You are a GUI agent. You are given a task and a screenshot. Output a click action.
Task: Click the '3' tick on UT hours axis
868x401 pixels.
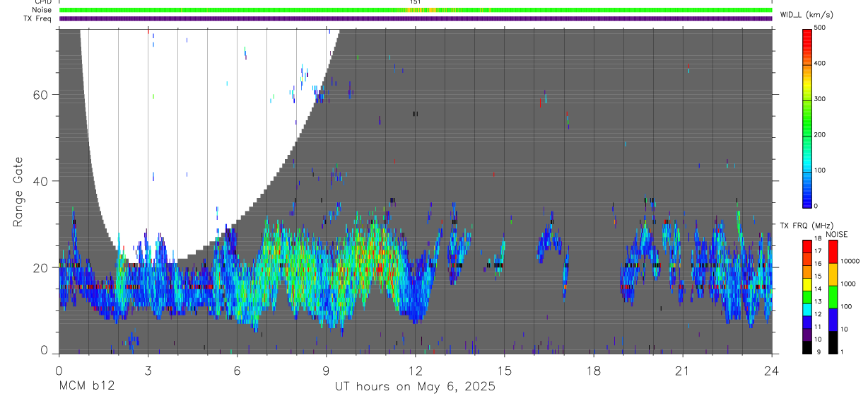tap(148, 370)
